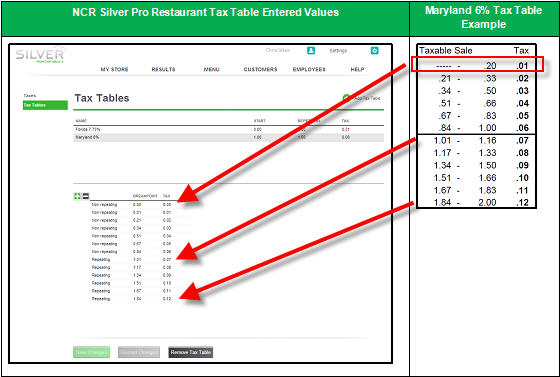
Task: Click the START column header
Action: point(260,121)
